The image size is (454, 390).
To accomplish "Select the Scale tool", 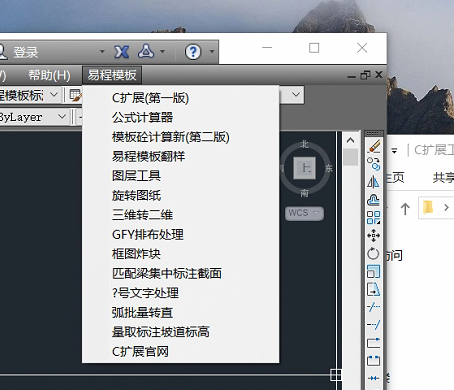I will click(x=374, y=271).
